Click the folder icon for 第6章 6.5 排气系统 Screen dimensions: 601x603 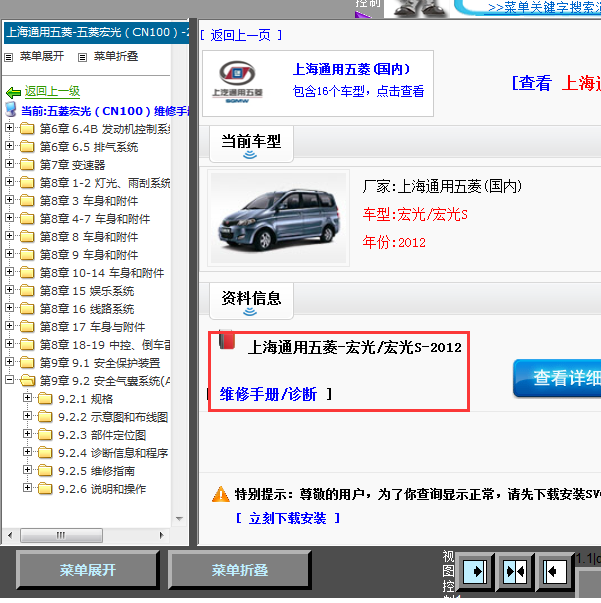[27, 147]
